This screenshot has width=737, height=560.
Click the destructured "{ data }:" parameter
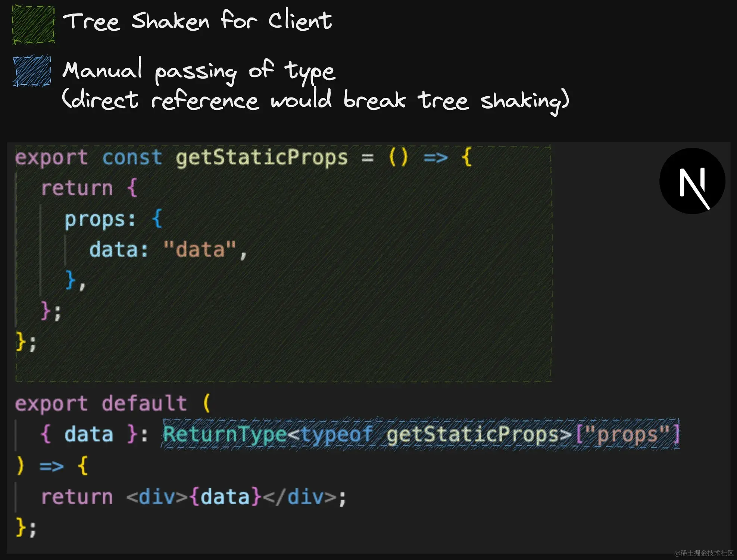pyautogui.click(x=94, y=435)
